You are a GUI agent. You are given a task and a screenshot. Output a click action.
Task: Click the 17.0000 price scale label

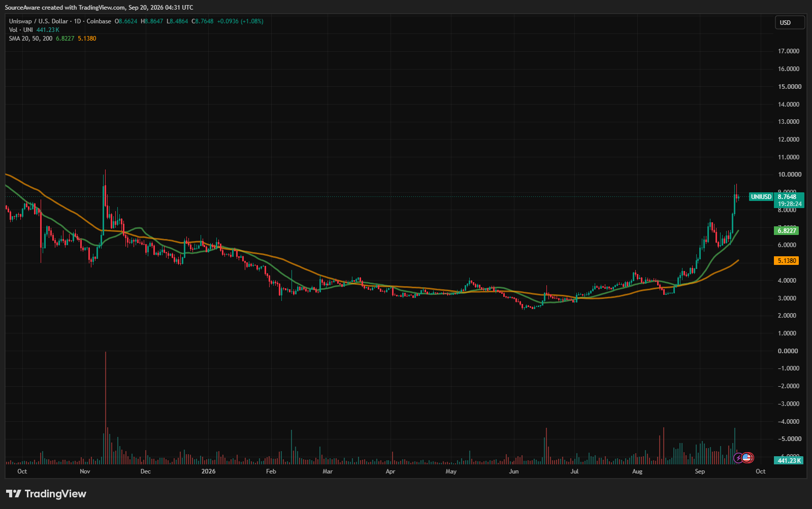click(789, 51)
